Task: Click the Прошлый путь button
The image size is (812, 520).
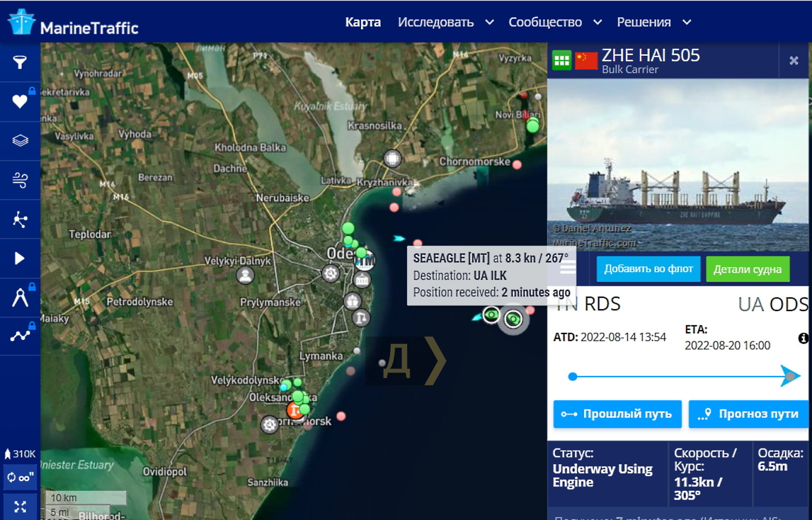Action: 617,414
